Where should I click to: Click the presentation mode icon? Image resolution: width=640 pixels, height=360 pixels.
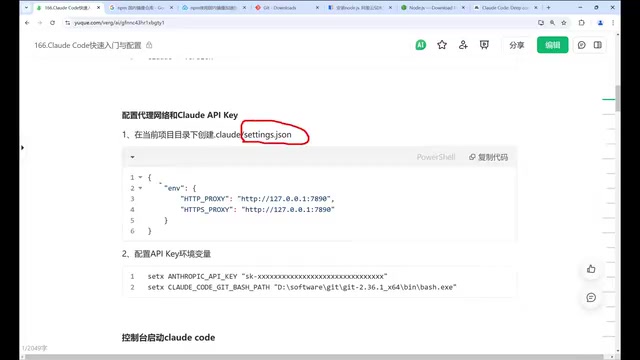click(484, 45)
